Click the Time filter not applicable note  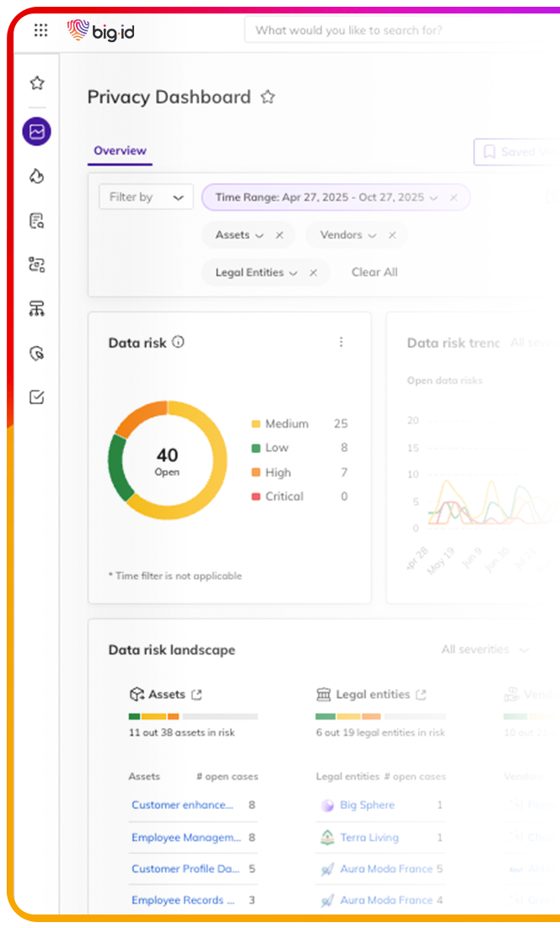point(175,576)
